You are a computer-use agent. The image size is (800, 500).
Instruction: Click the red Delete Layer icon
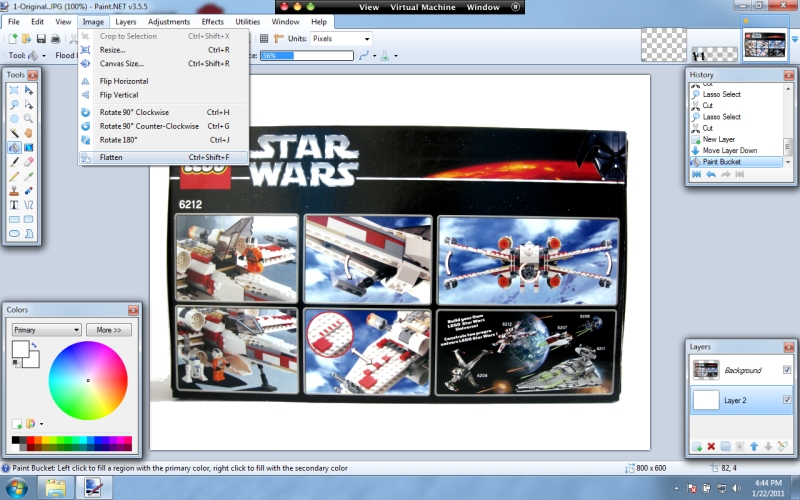click(x=711, y=447)
